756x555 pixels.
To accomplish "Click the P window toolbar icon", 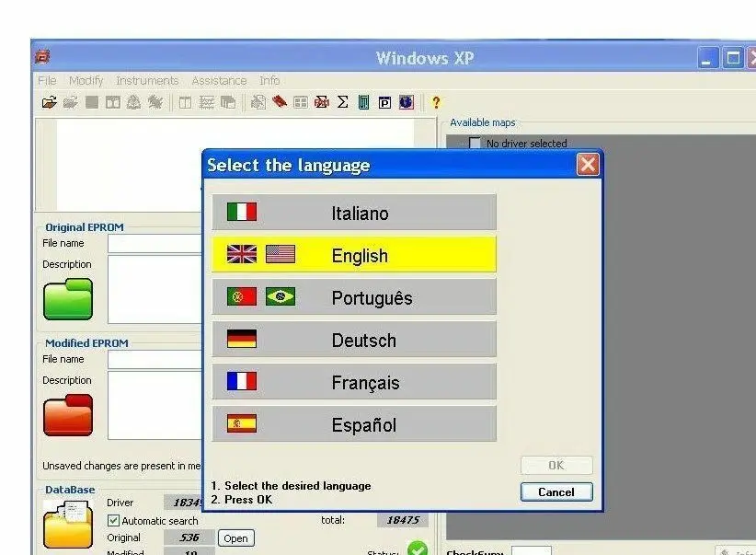I will tap(384, 103).
